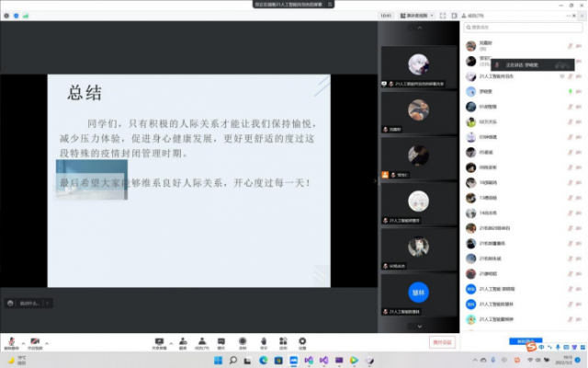
Task: Expand camera video options arrow
Action: point(45,339)
